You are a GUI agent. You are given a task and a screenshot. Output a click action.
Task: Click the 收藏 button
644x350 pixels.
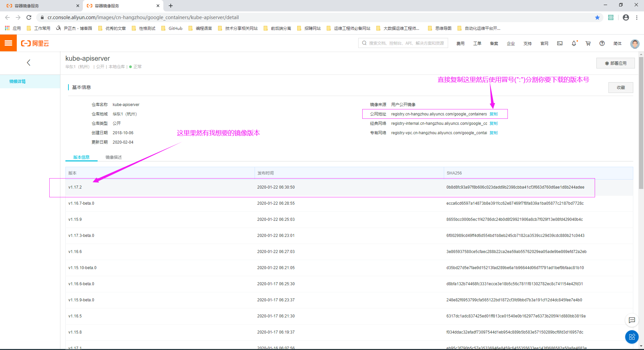click(621, 87)
